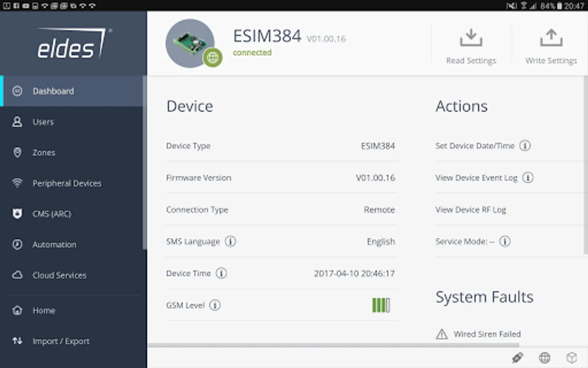588x368 pixels.
Task: Click the Read Settings label
Action: [471, 61]
